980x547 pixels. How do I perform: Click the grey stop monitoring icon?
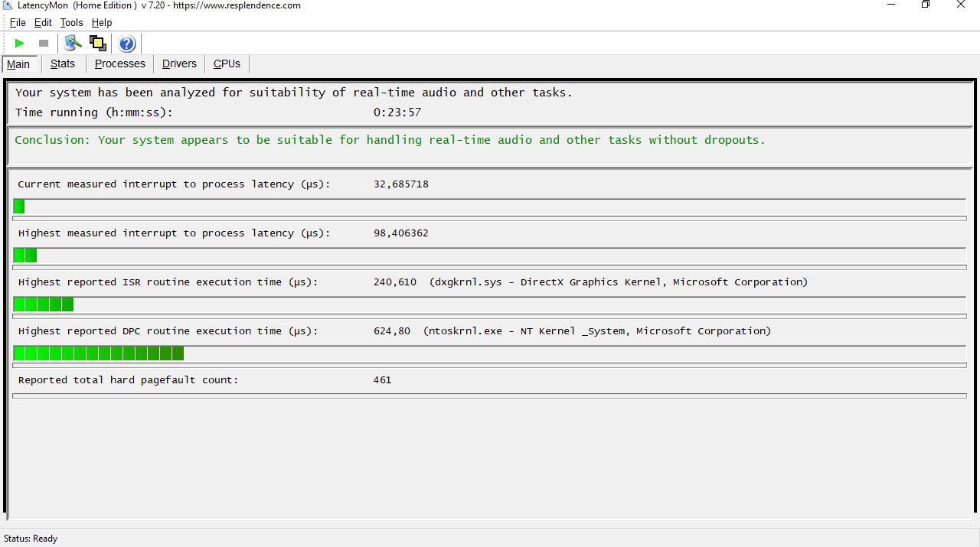44,44
